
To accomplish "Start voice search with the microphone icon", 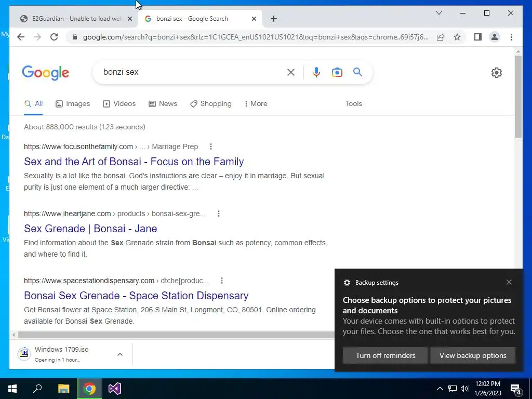I will tap(316, 72).
